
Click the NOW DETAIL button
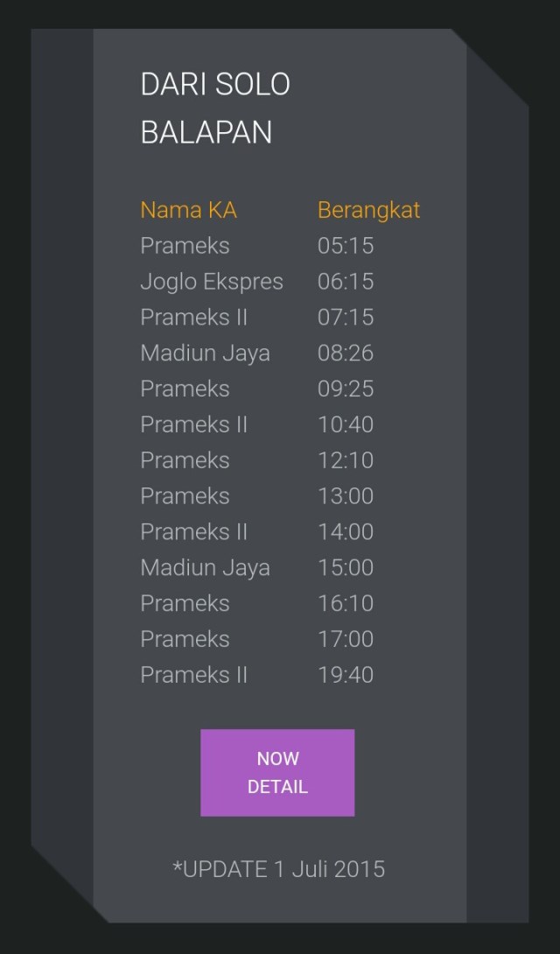point(277,772)
